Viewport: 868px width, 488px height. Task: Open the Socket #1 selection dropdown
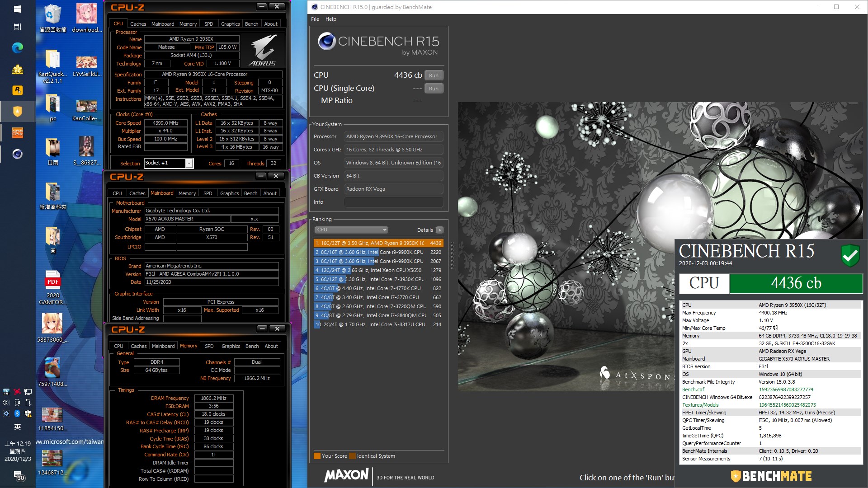tap(169, 163)
